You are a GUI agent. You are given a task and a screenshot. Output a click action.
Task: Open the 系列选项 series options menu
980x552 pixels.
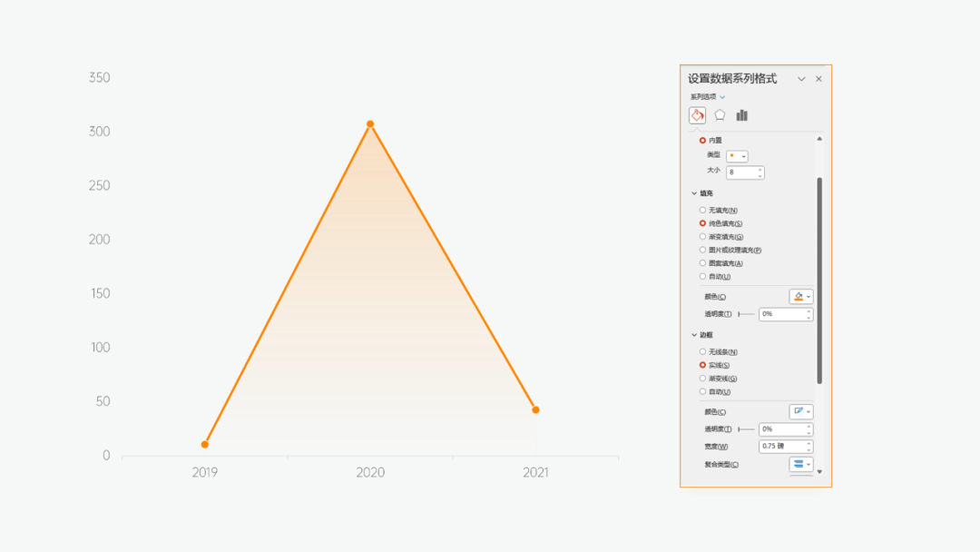(708, 97)
